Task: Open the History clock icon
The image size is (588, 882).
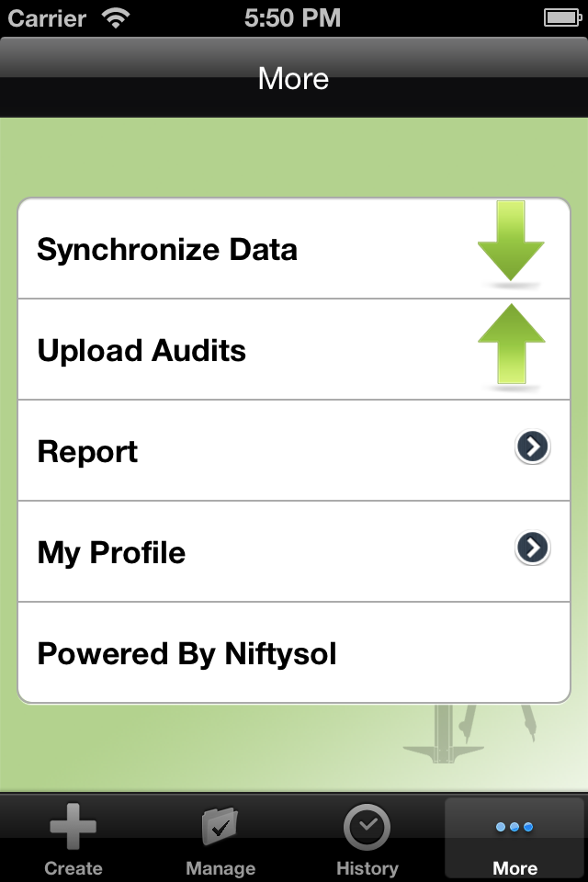Action: 367,827
